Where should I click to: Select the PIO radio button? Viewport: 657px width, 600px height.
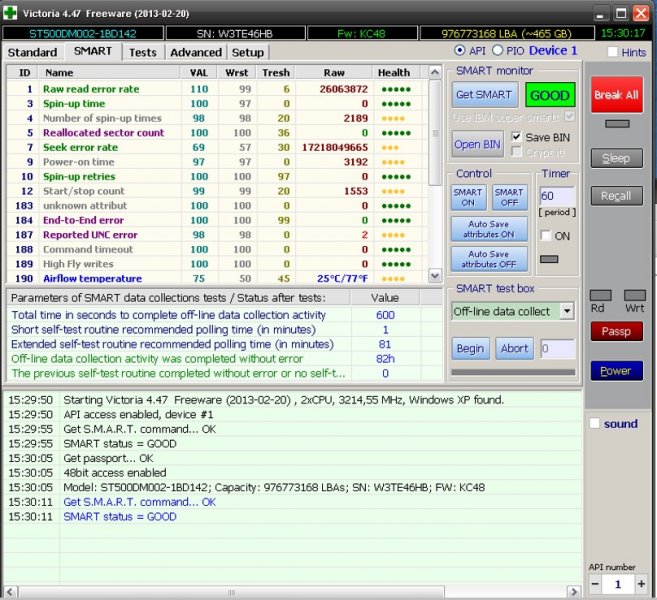point(501,51)
